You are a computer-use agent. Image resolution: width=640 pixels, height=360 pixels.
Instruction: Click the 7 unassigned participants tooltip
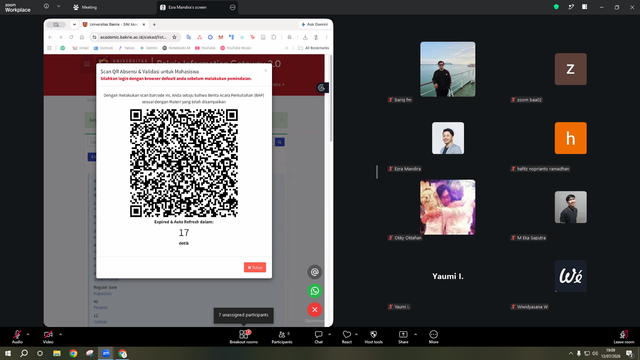pos(244,315)
